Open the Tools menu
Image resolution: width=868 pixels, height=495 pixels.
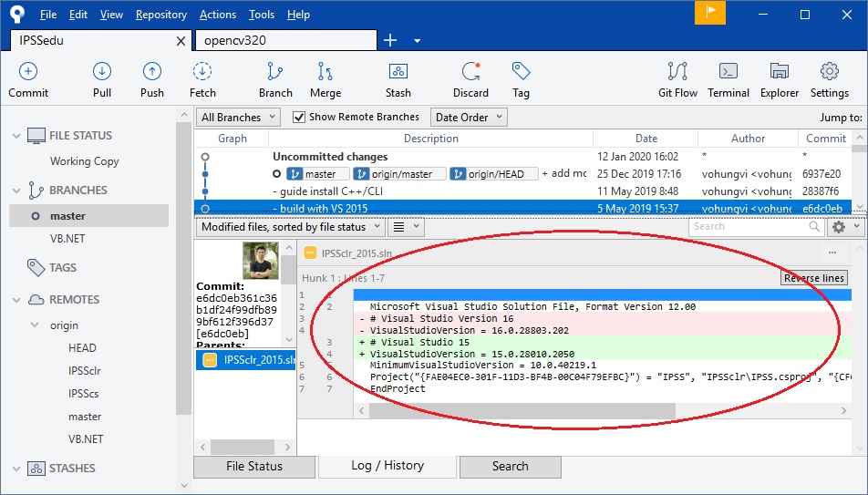(x=262, y=15)
